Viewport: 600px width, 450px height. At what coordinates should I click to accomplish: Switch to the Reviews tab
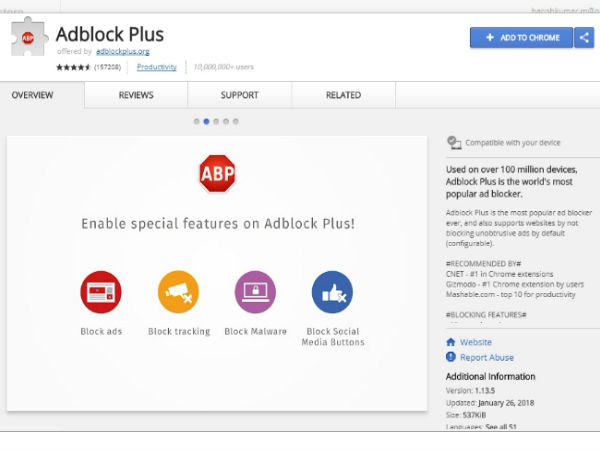[136, 95]
